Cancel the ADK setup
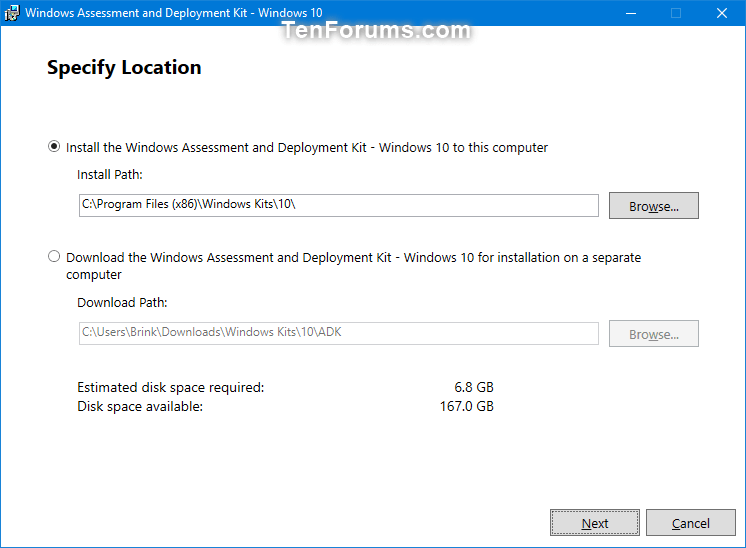Image resolution: width=746 pixels, height=548 pixels. [690, 523]
